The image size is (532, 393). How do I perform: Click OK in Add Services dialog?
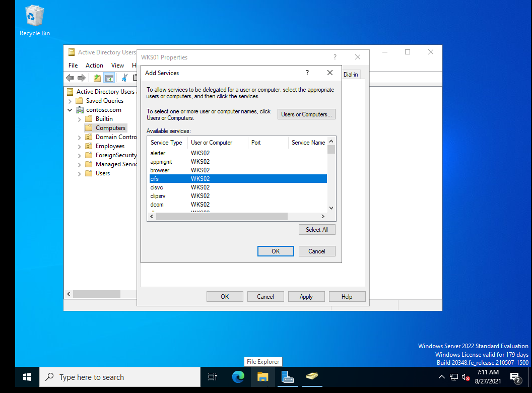pos(276,251)
